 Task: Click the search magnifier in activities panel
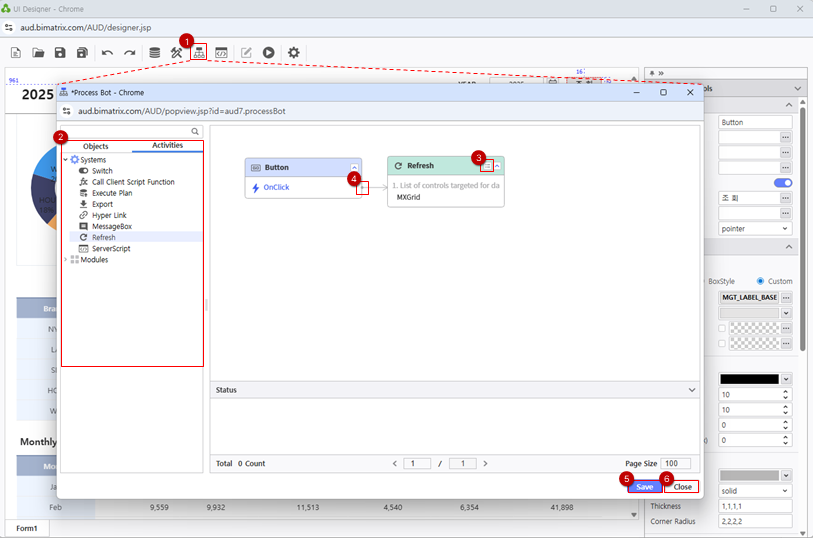[x=196, y=132]
